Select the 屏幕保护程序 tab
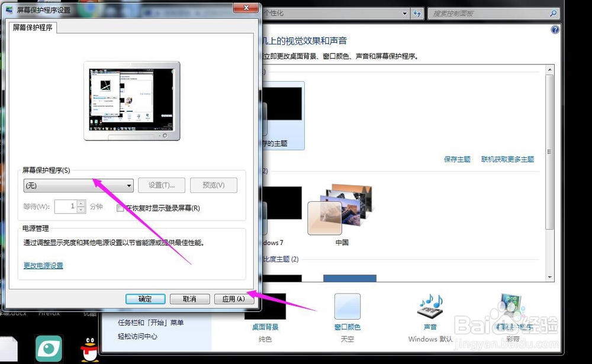Image resolution: width=592 pixels, height=364 pixels. click(33, 28)
